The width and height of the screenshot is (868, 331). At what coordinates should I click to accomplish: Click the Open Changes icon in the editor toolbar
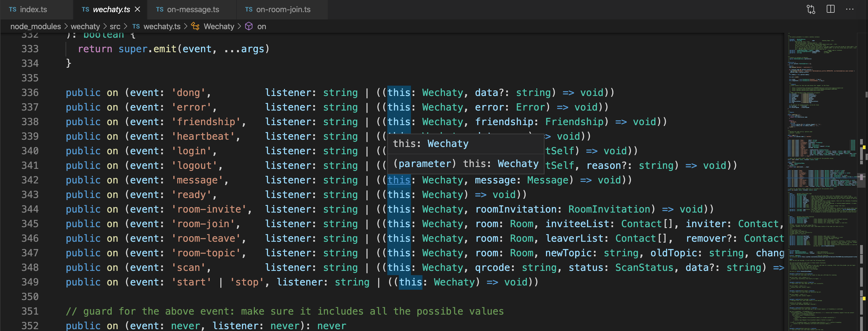tap(811, 9)
